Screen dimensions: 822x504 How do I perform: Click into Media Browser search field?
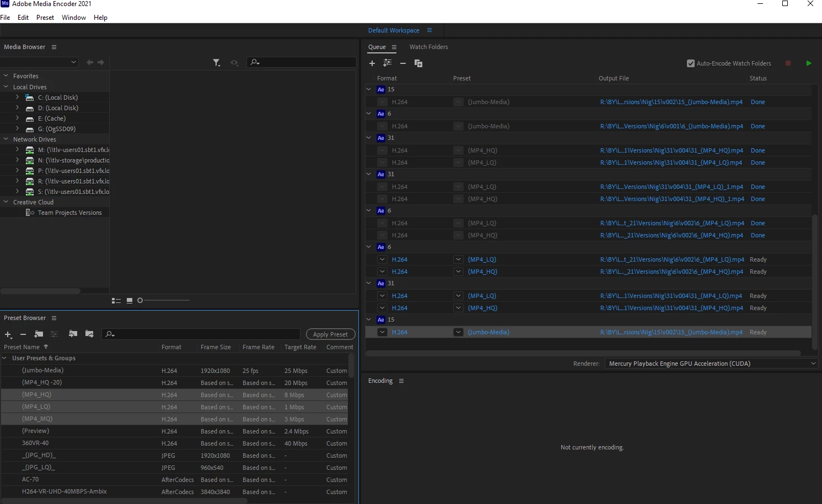click(302, 62)
